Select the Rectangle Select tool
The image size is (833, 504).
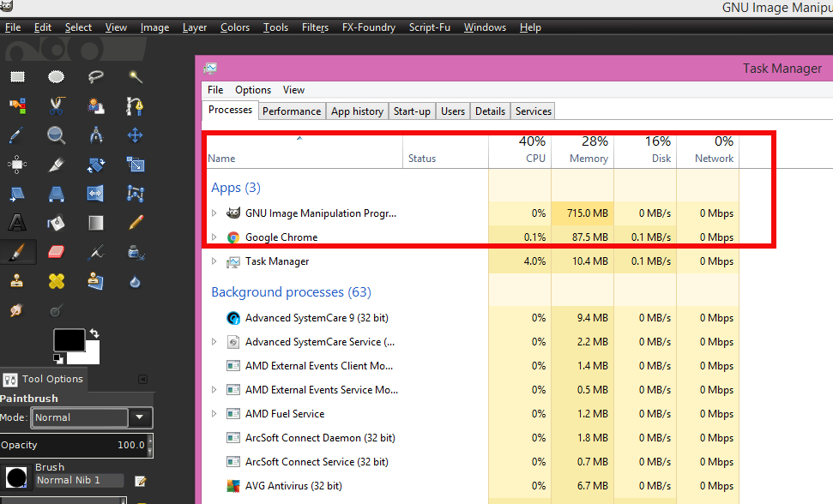(16, 77)
